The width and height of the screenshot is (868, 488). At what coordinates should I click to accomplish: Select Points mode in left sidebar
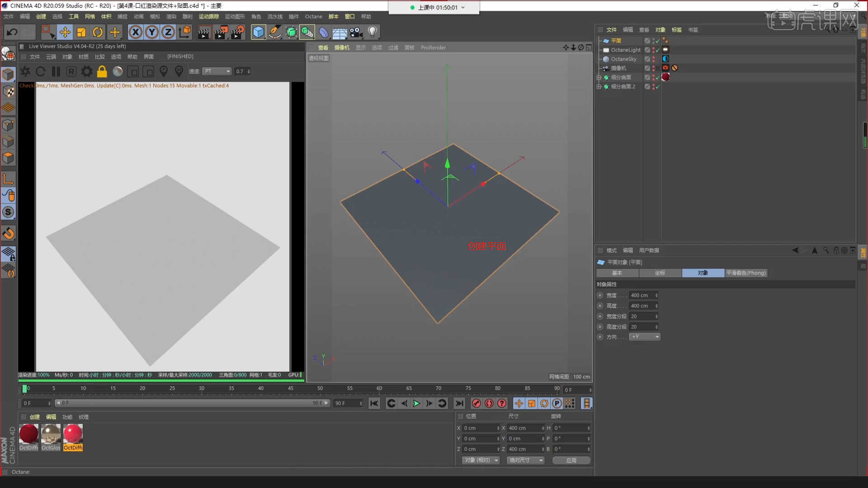pyautogui.click(x=8, y=125)
